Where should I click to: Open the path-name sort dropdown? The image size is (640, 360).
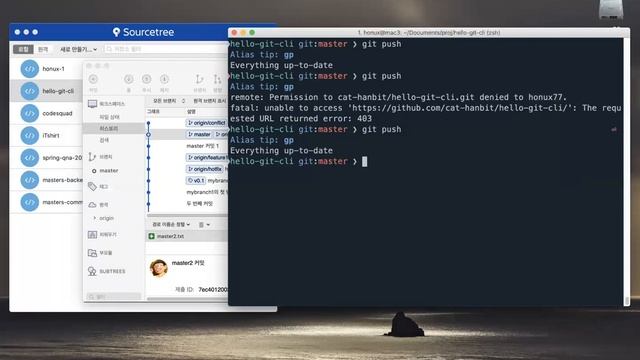pyautogui.click(x=171, y=224)
